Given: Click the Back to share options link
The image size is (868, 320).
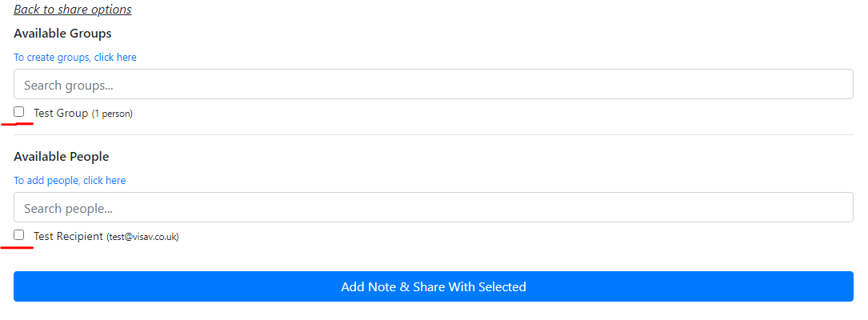Looking at the screenshot, I should (x=73, y=10).
